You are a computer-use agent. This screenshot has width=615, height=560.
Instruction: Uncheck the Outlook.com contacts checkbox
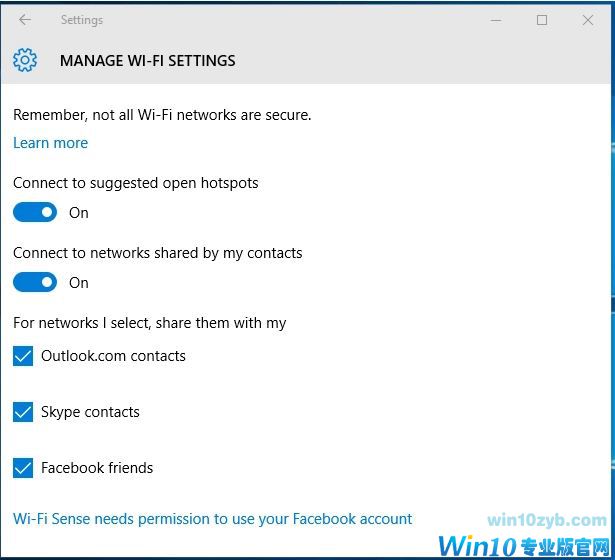23,356
